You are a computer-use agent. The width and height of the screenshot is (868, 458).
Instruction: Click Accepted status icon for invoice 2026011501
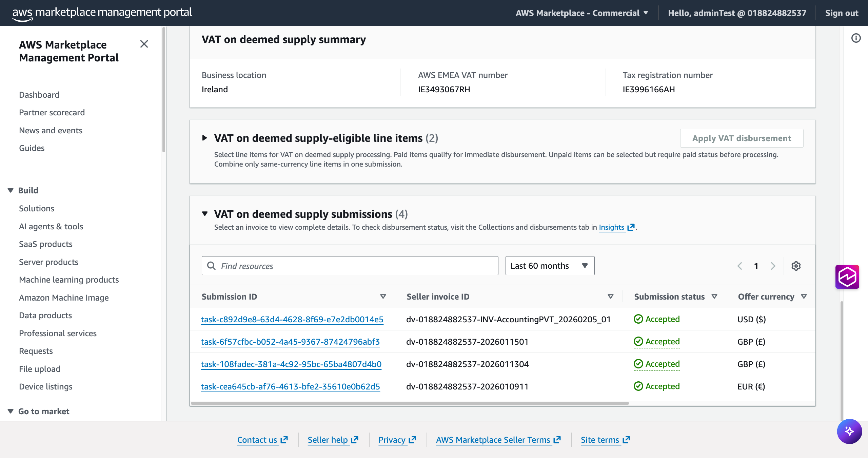point(638,341)
